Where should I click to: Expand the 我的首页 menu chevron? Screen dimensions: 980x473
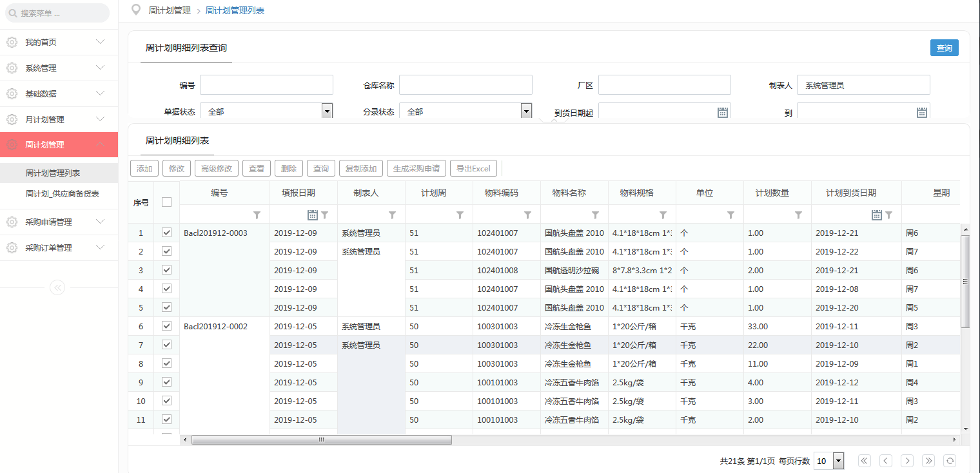(x=100, y=42)
